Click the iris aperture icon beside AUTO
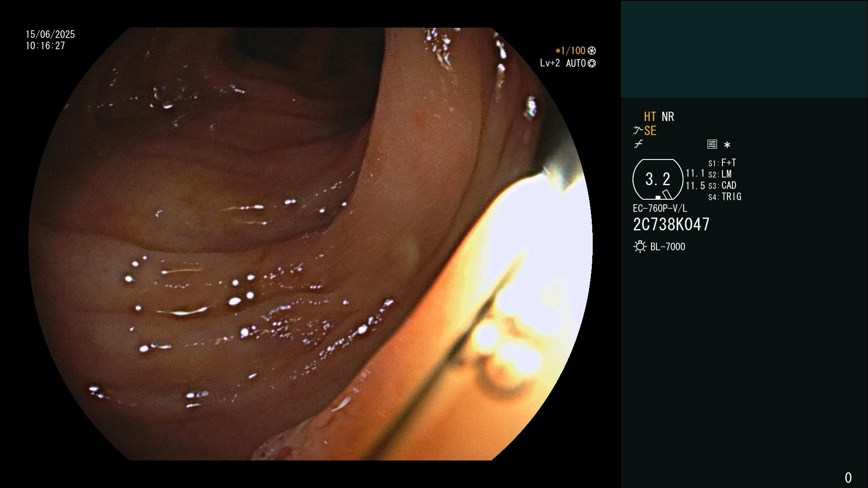 [x=592, y=63]
